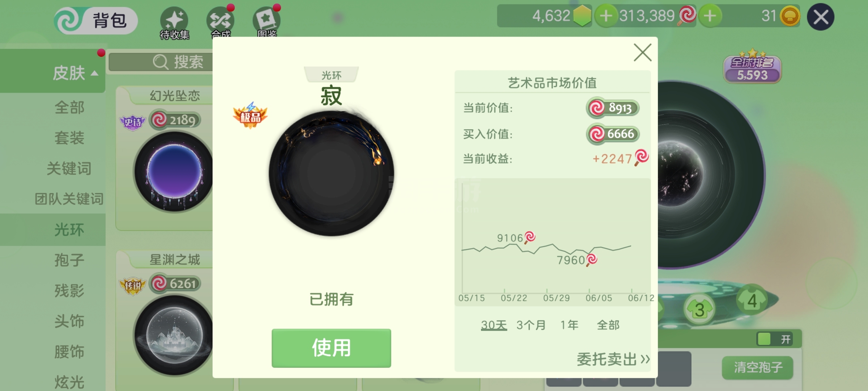Image resolution: width=868 pixels, height=391 pixels.
Task: Close the backpack with the dark X
Action: pyautogui.click(x=821, y=17)
